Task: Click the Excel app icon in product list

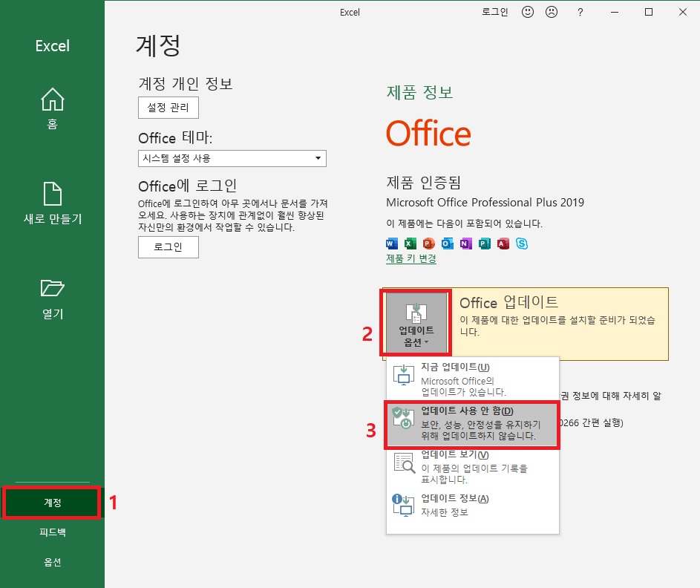Action: 410,244
